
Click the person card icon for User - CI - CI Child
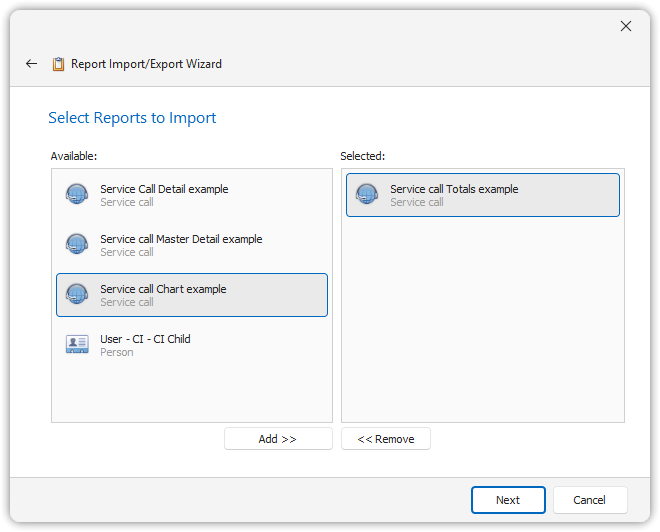[x=77, y=345]
